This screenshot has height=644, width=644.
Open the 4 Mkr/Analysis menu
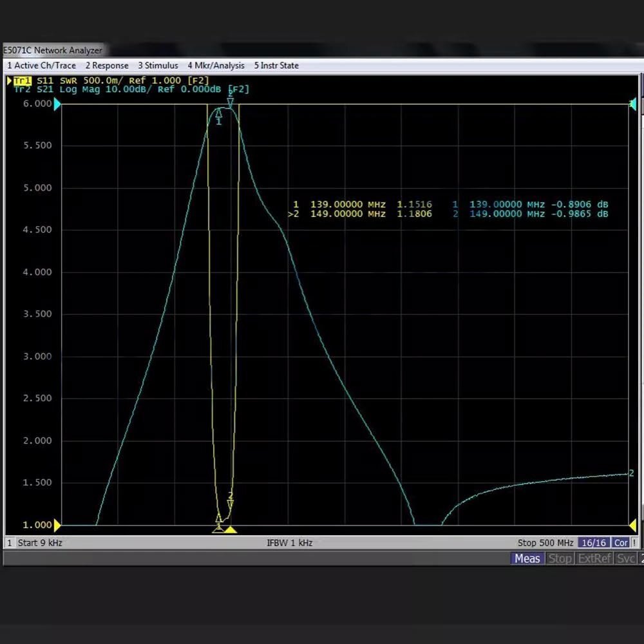point(216,65)
